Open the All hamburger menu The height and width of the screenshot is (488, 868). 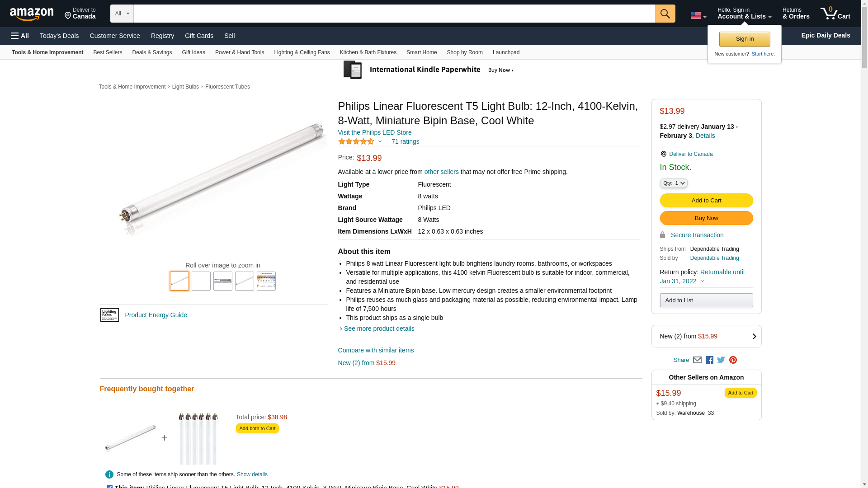(x=20, y=36)
